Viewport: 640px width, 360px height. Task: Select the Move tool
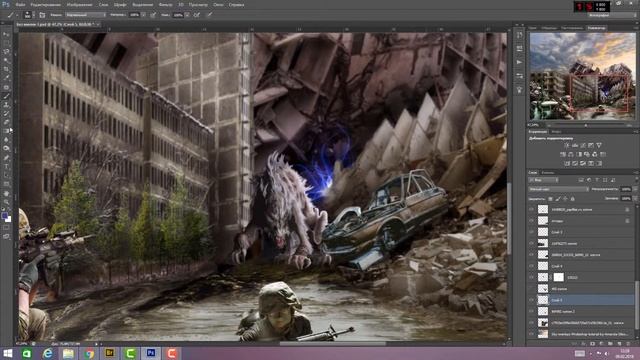click(x=6, y=34)
